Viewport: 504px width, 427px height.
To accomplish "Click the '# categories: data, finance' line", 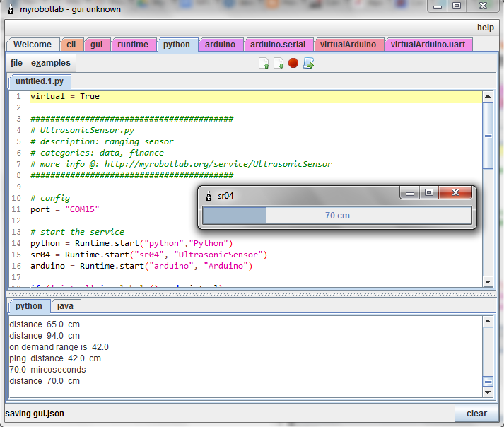I will [x=97, y=153].
